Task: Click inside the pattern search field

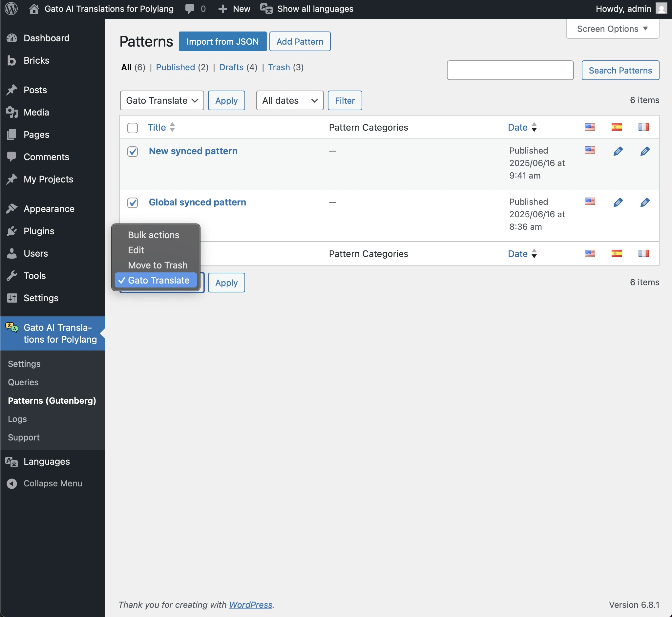Action: (510, 70)
